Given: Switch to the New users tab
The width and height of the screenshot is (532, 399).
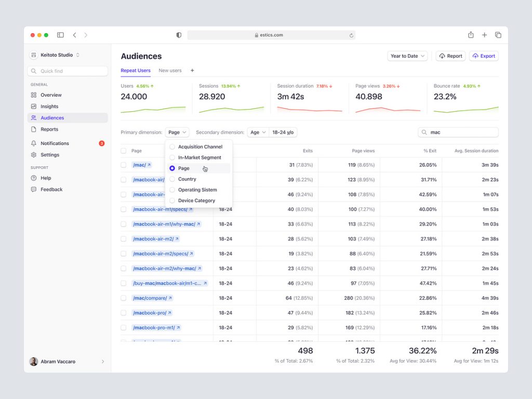Looking at the screenshot, I should [x=170, y=71].
